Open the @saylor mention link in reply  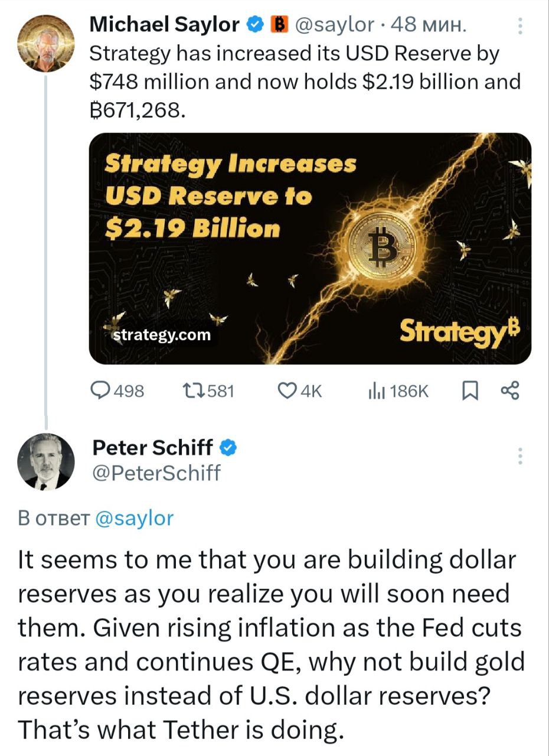pos(134,518)
